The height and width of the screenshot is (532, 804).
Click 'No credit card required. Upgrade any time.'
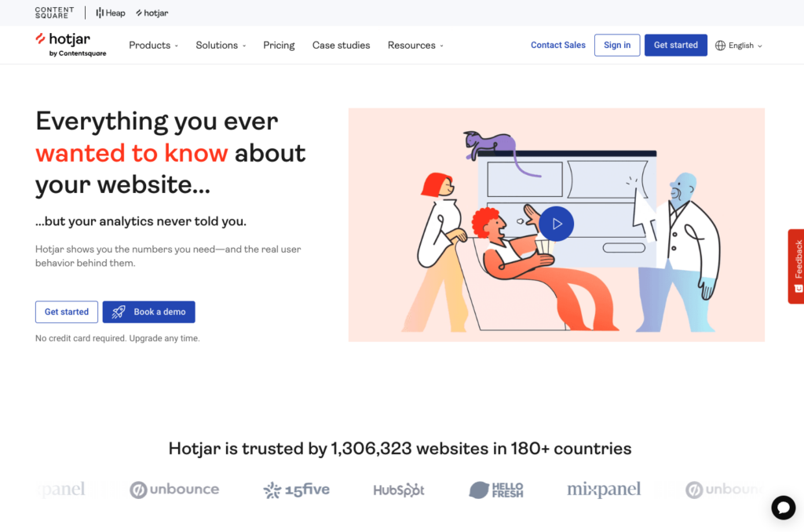click(118, 338)
